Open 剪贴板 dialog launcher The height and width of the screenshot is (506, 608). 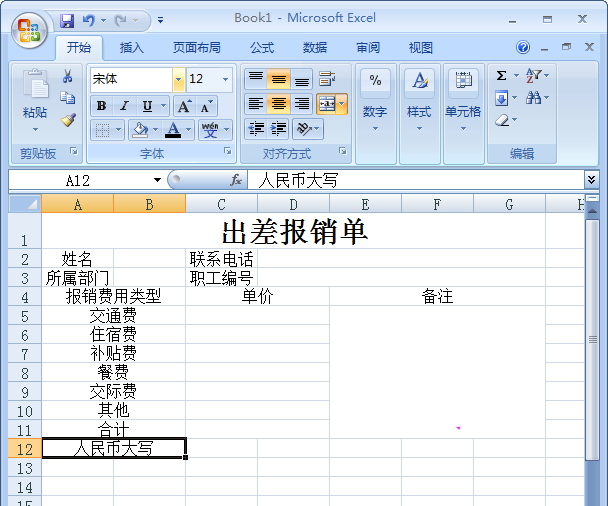tap(74, 151)
